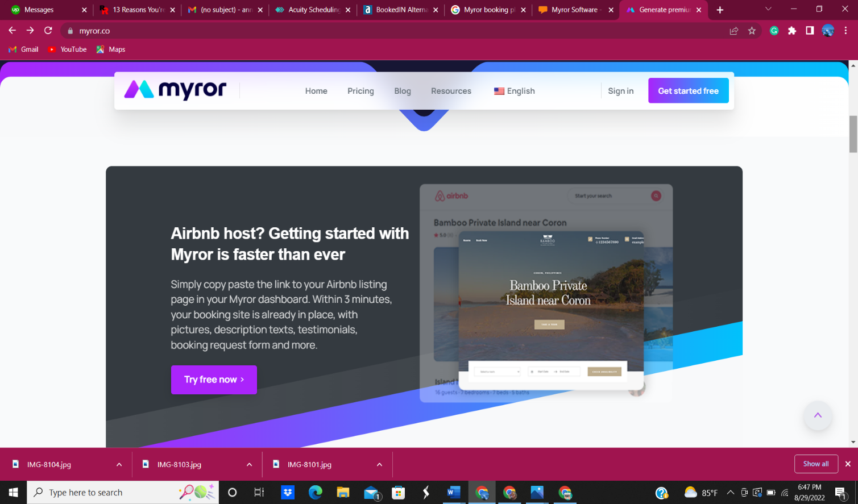Show hidden system tray icons
This screenshot has height=504, width=858.
731,492
